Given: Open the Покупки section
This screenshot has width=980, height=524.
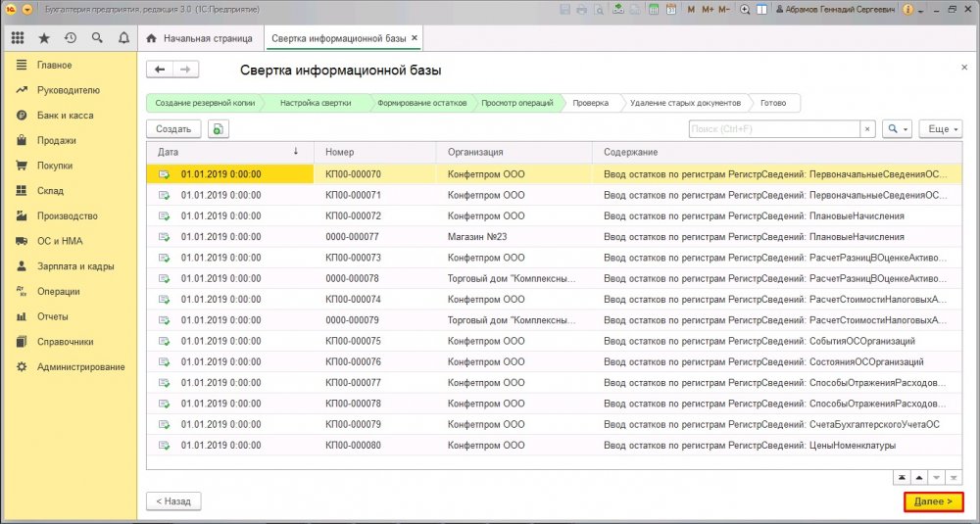Looking at the screenshot, I should pos(54,166).
